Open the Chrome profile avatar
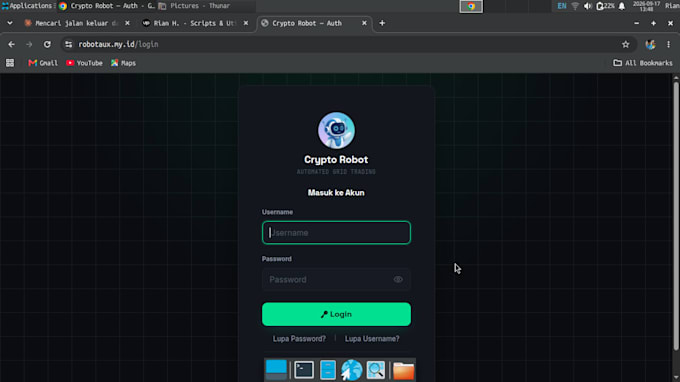Screen dimensions: 680x382 point(650,44)
